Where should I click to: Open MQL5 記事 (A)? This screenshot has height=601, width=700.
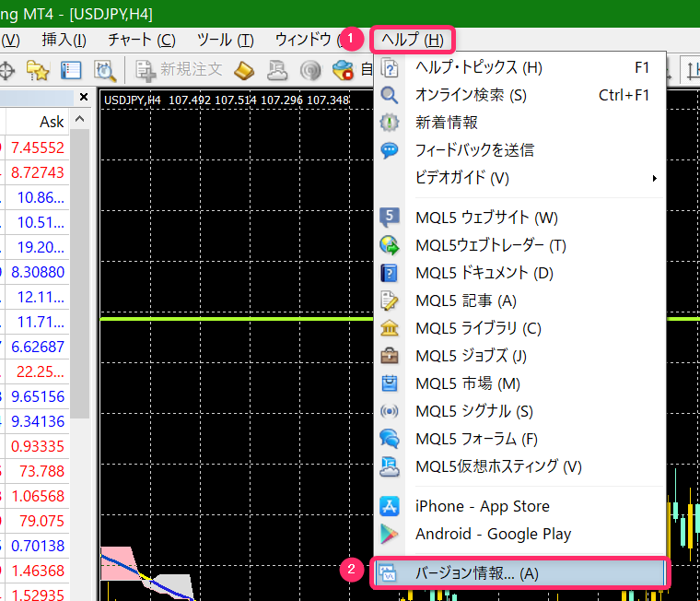pyautogui.click(x=520, y=300)
